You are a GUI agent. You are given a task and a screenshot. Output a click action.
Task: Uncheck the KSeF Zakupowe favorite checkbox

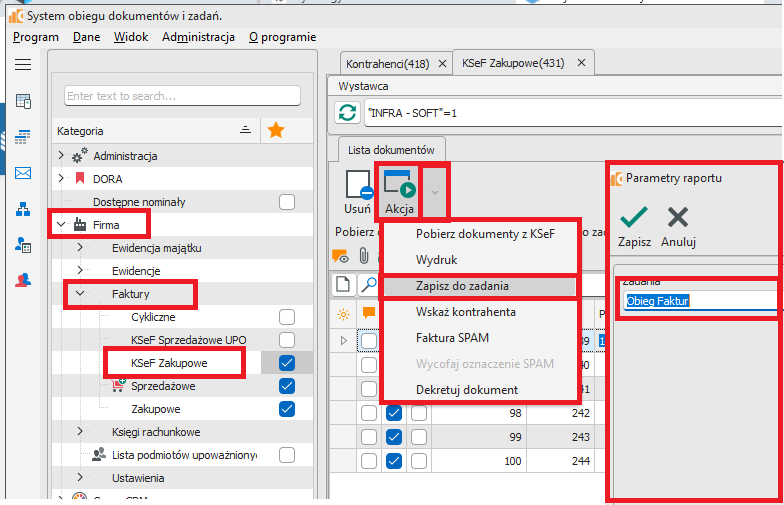pos(287,362)
